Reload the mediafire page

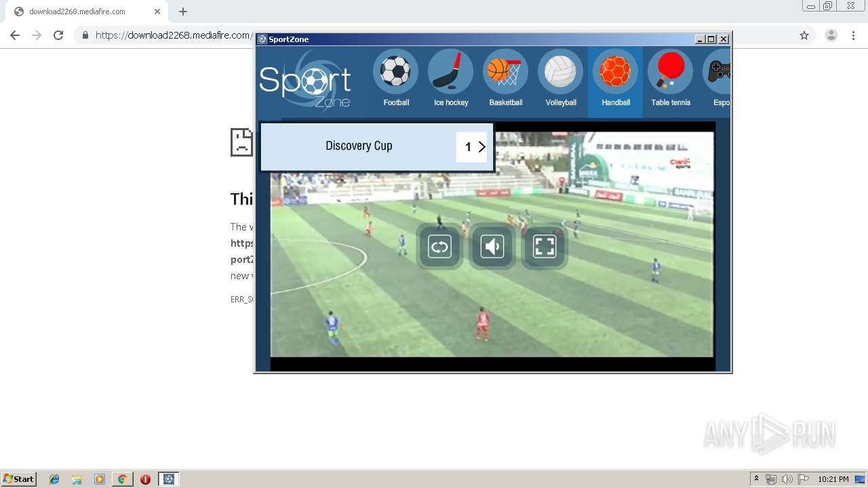pyautogui.click(x=58, y=35)
